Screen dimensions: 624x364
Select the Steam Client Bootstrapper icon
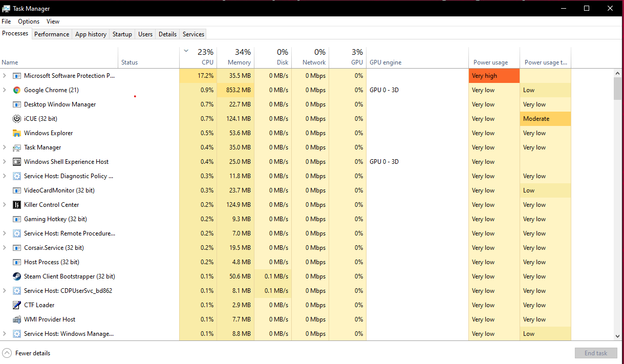click(17, 276)
